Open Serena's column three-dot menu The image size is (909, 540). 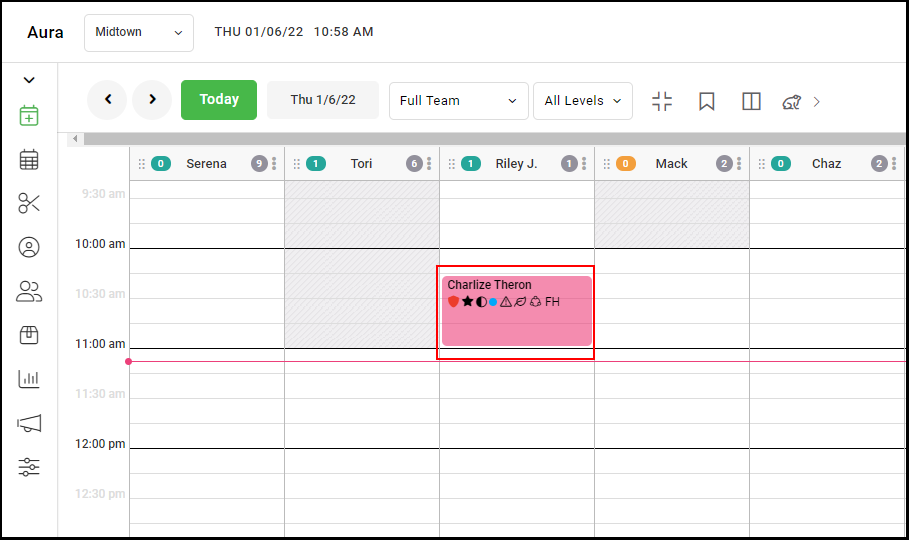[274, 164]
